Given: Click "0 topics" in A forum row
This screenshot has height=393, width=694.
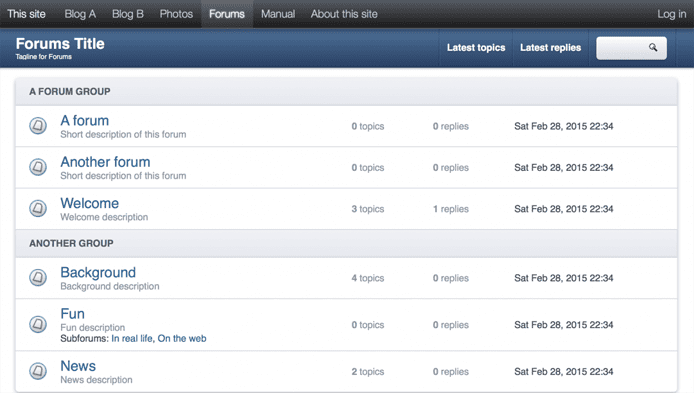Looking at the screenshot, I should [x=368, y=126].
